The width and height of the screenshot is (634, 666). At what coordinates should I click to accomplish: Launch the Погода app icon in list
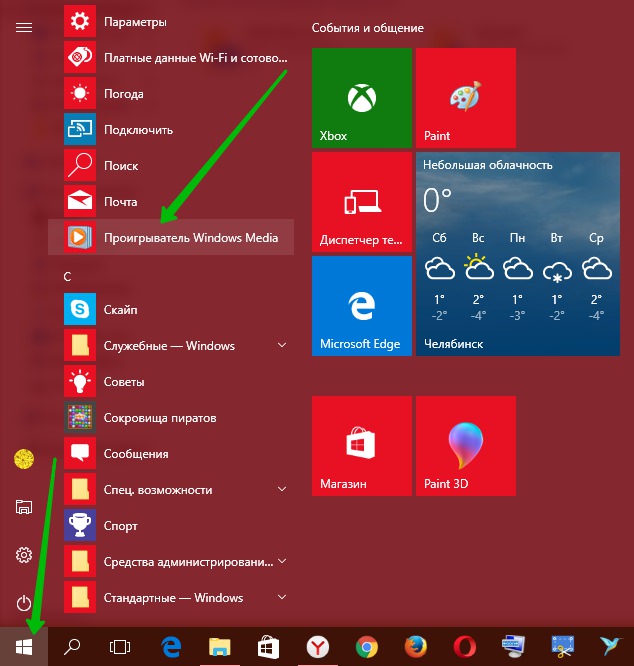pos(80,93)
